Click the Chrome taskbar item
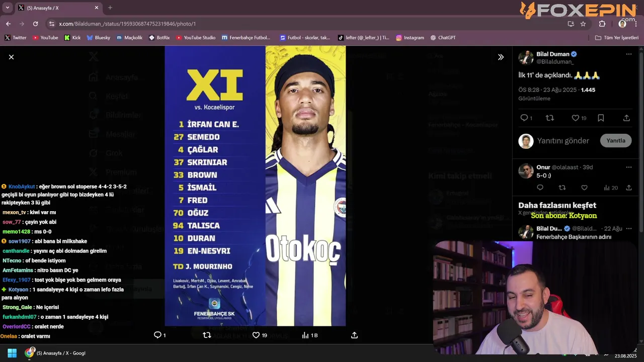Viewport: 644px width, 362px height. pos(55,353)
